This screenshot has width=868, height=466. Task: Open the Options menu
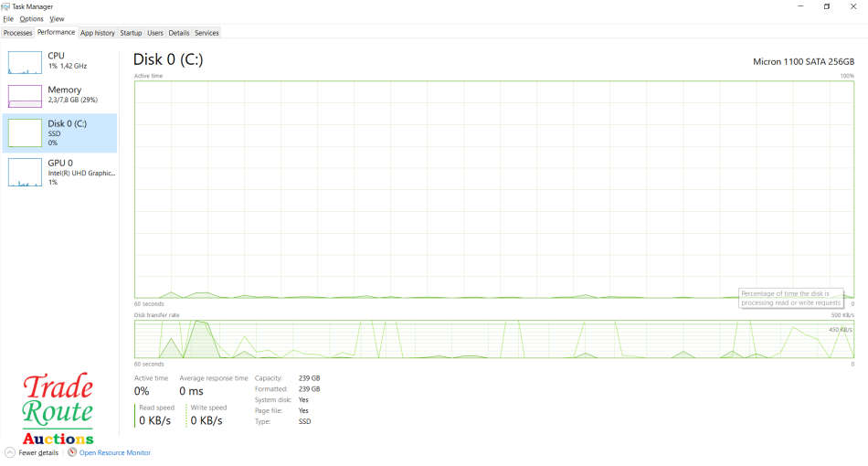pyautogui.click(x=31, y=18)
